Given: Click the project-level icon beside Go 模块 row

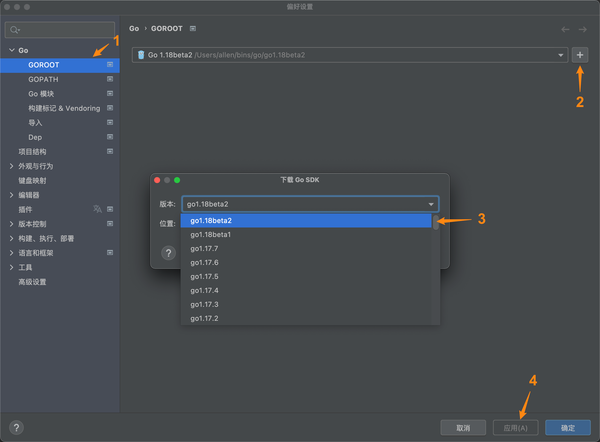Looking at the screenshot, I should (x=110, y=93).
